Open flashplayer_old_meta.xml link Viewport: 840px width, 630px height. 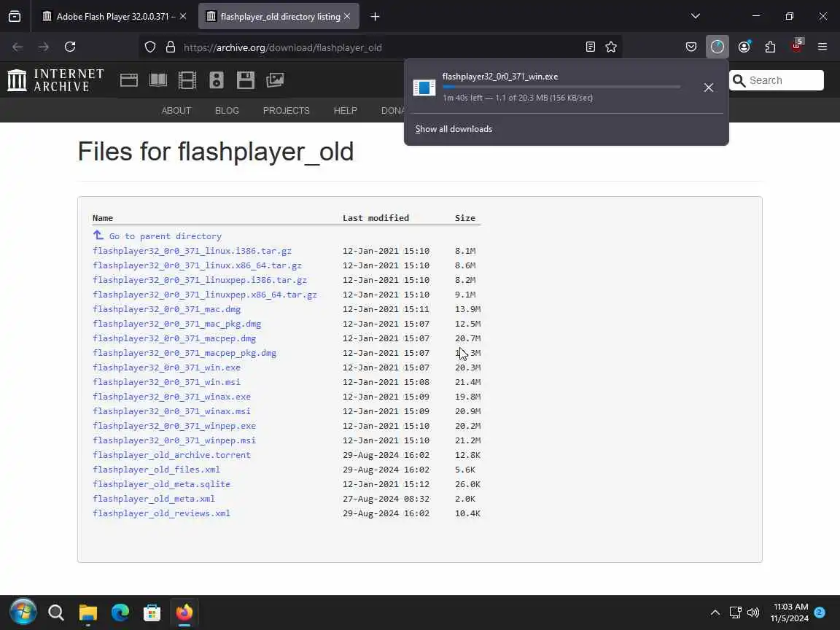pos(154,499)
